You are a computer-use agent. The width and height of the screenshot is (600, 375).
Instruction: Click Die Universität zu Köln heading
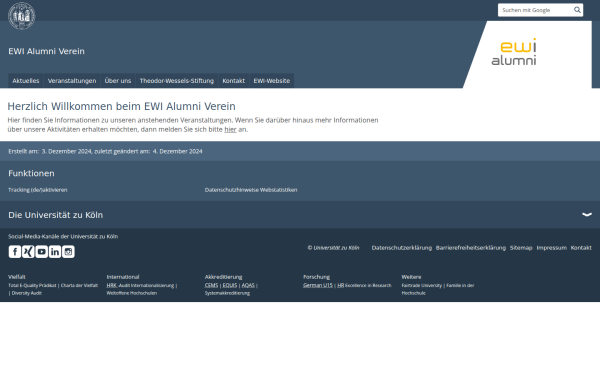pos(55,215)
